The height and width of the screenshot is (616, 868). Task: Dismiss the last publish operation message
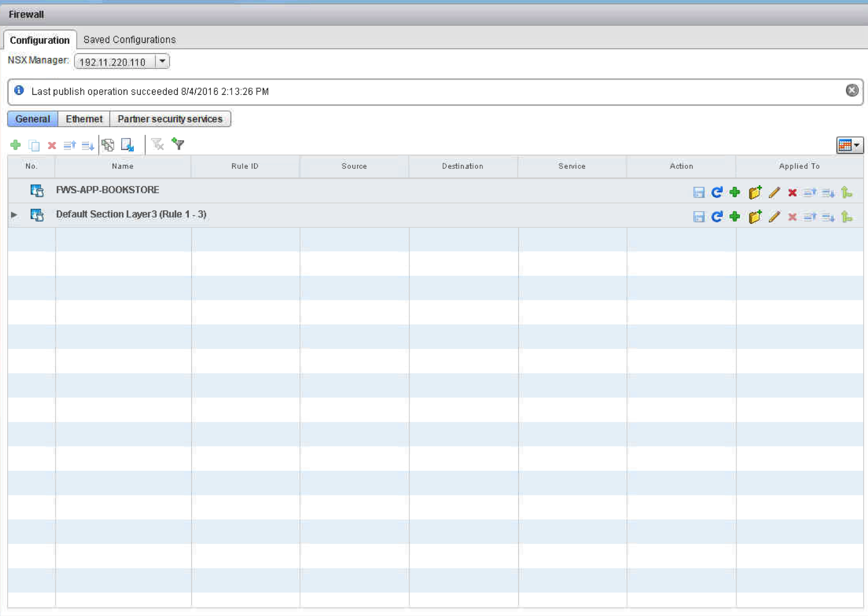852,91
